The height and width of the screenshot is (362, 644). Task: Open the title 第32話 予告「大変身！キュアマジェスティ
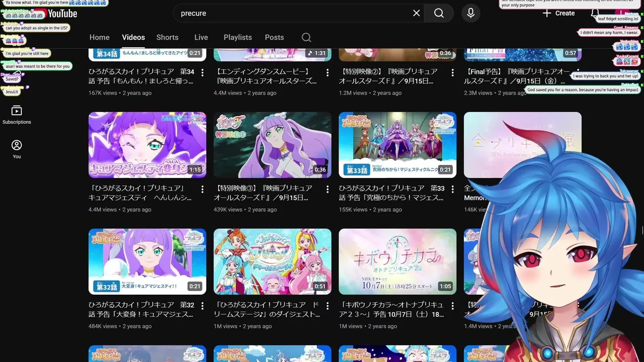141,310
